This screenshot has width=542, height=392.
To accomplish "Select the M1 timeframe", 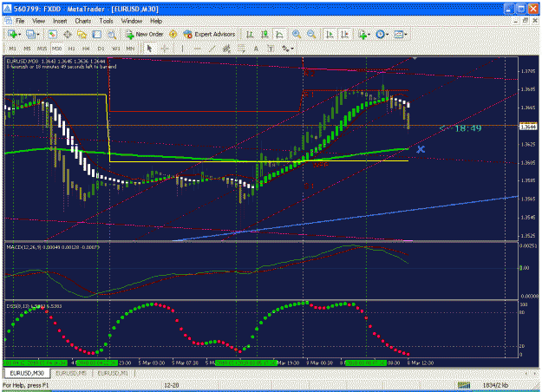I will tap(12, 49).
